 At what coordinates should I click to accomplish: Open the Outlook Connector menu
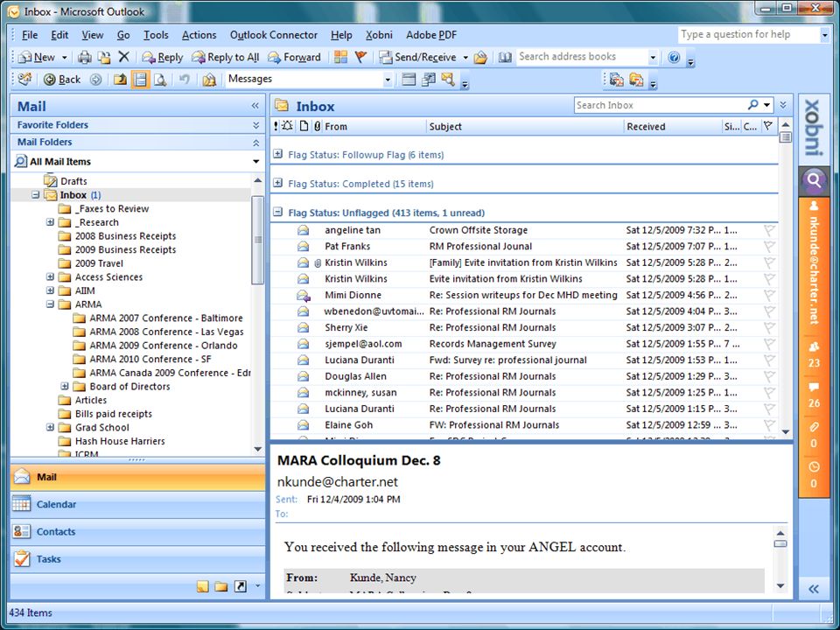coord(274,35)
